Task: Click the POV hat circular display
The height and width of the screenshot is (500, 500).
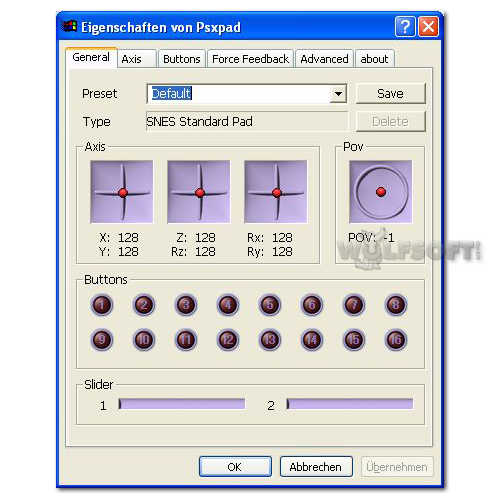Action: (381, 192)
